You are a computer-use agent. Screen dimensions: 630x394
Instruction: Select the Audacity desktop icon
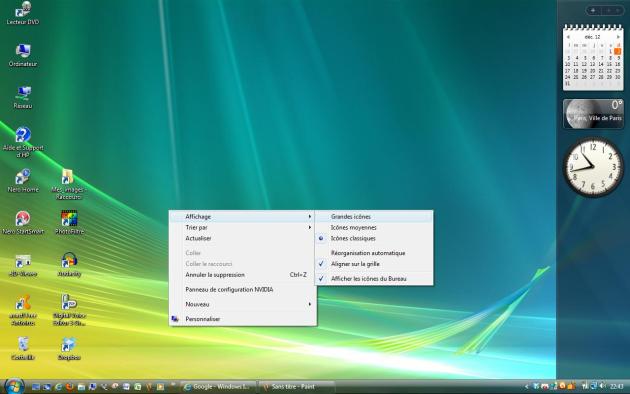tap(69, 265)
